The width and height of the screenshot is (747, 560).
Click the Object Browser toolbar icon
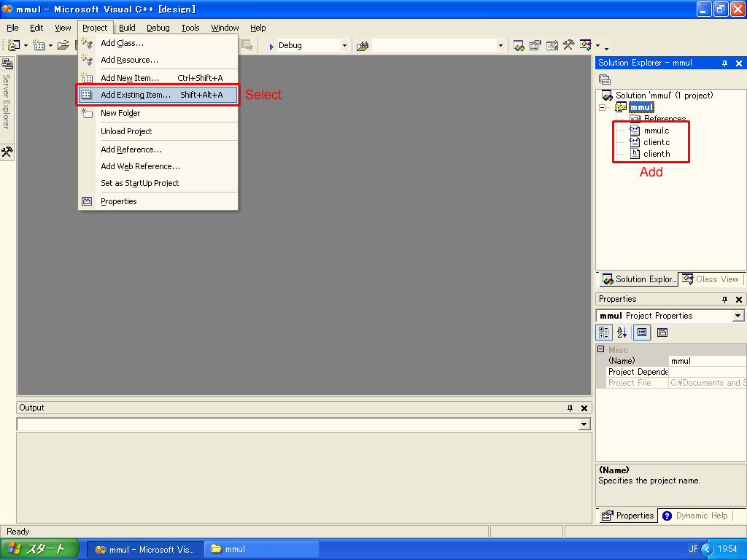(551, 46)
